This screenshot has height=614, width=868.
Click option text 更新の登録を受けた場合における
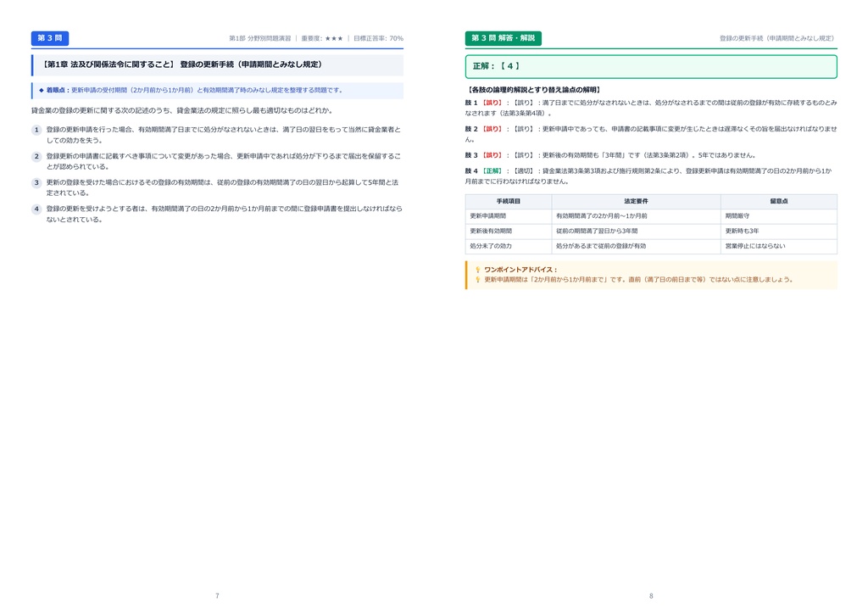[x=223, y=187]
